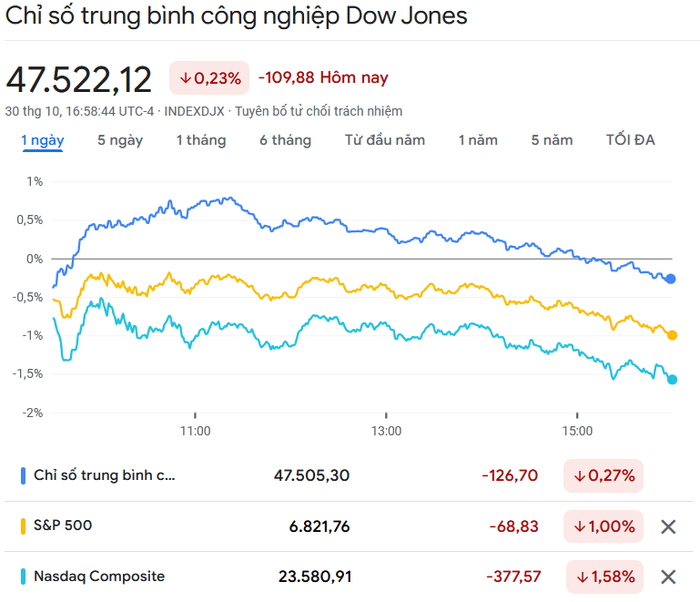Viewport: 700px width, 602px height.
Task: Select the "TỐI ĐA" range tab
Action: [x=630, y=140]
